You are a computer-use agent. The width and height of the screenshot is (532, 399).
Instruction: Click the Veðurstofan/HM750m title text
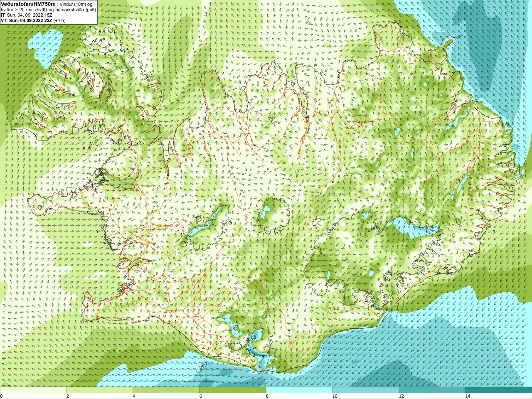(x=28, y=4)
